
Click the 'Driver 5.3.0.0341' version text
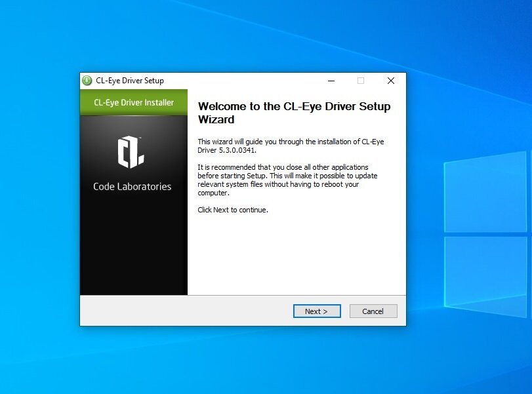pos(227,150)
